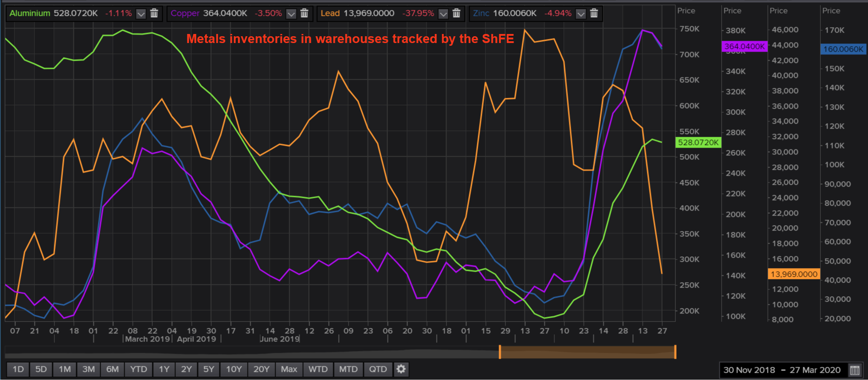Open the Copper series dropdown arrow
This screenshot has height=380, width=868.
point(291,14)
